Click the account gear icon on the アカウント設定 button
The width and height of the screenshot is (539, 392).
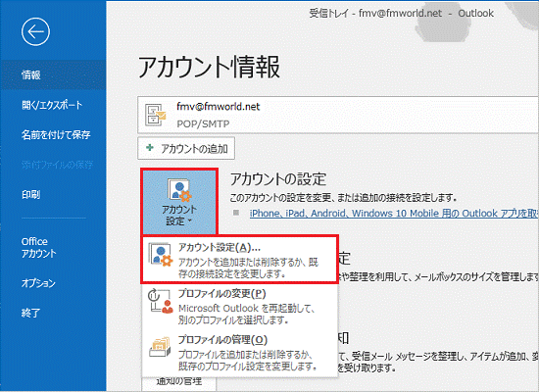tap(179, 189)
